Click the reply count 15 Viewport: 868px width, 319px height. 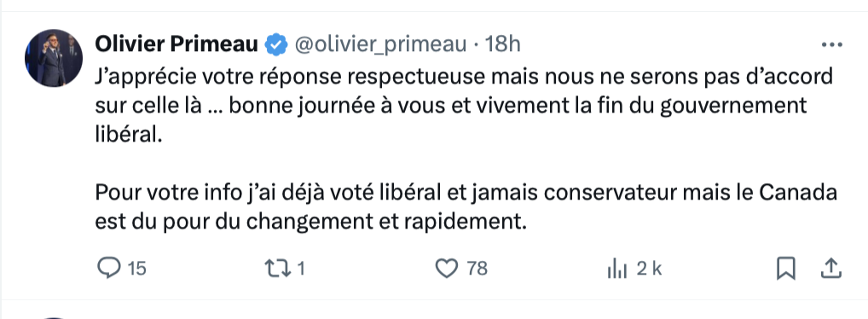point(136,269)
